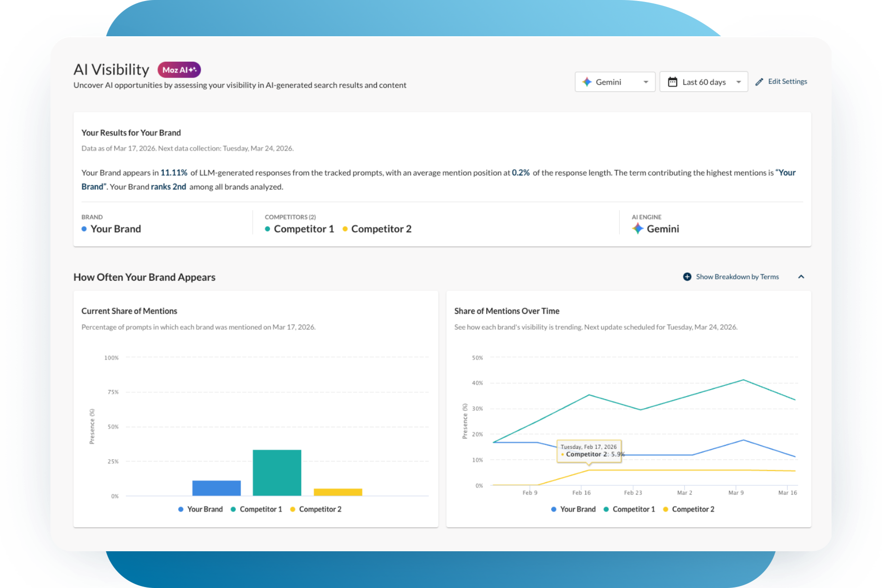Image resolution: width=882 pixels, height=588 pixels.
Task: Click the yellow dot beside Competitor 2 header
Action: (345, 229)
